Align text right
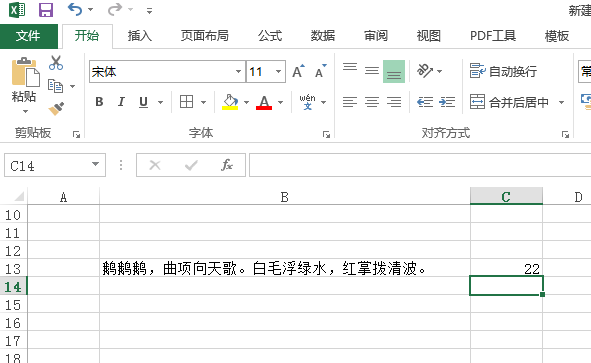 394,102
